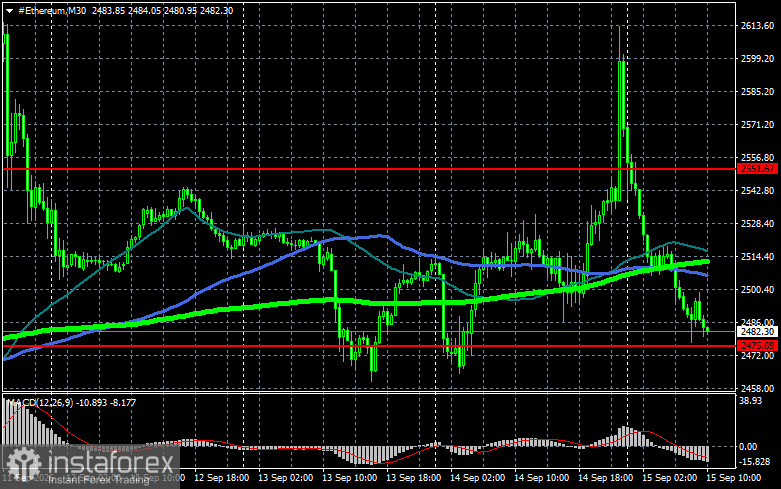Click the MACD 38.93 scale value
The image size is (781, 489).
click(751, 401)
